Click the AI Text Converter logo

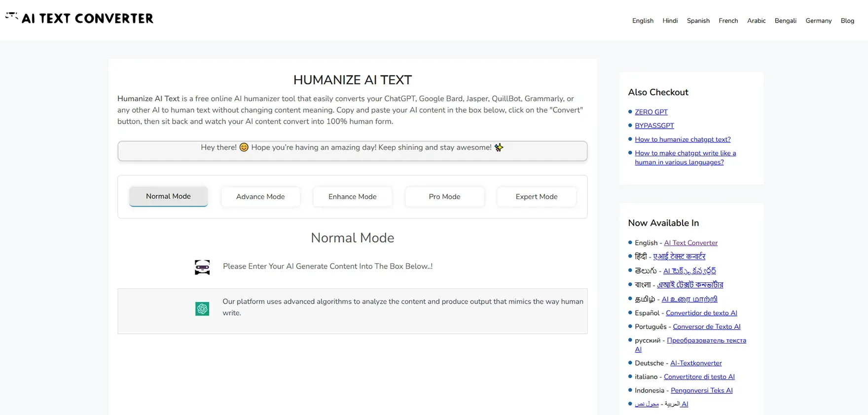click(79, 18)
